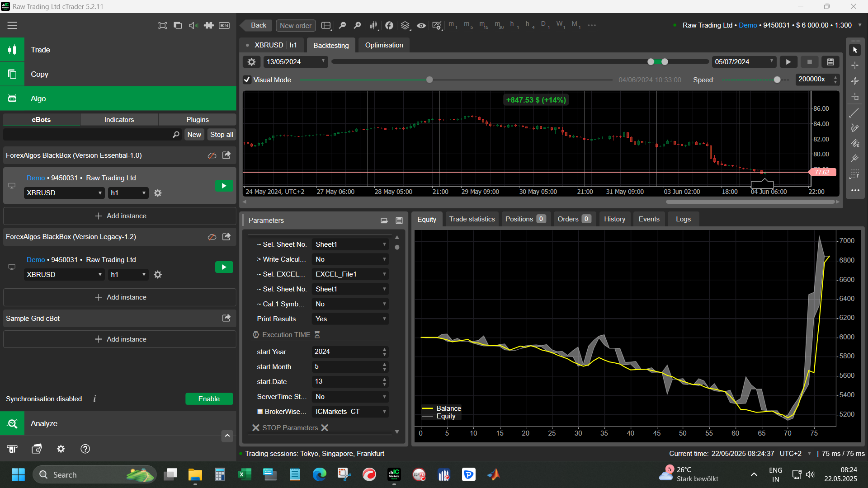Select the trend line drawing tool
This screenshot has width=868, height=488.
click(x=854, y=113)
